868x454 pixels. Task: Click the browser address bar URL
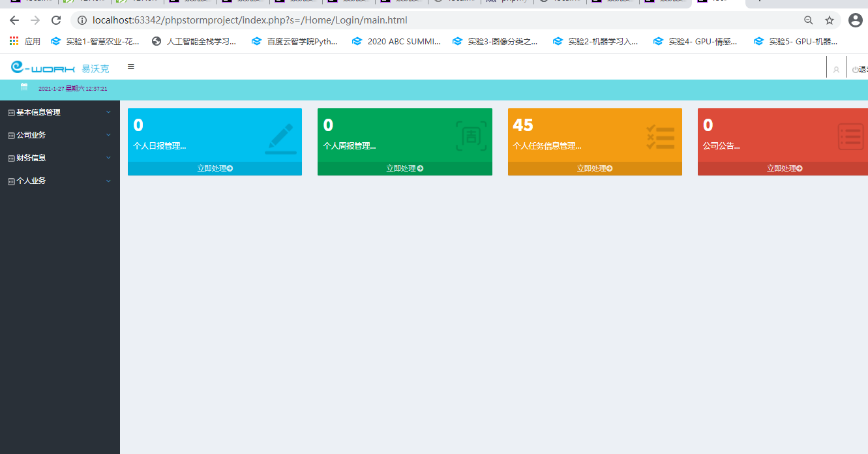pyautogui.click(x=250, y=20)
